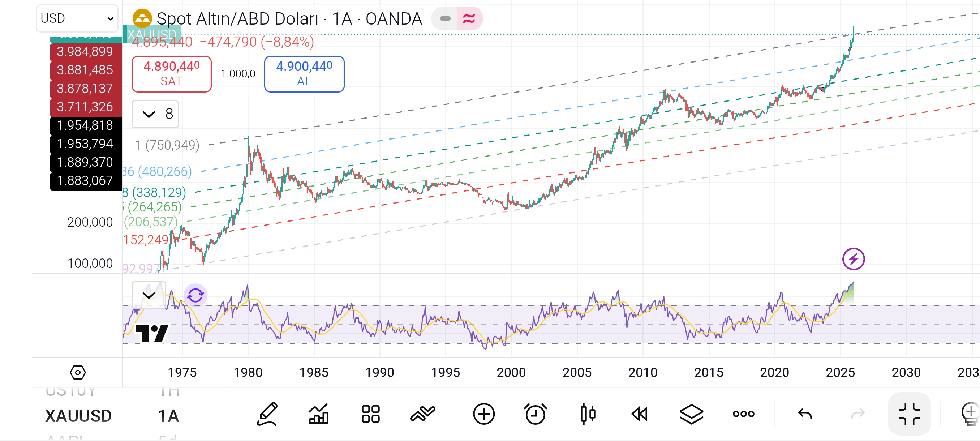Screen dimensions: 980x441
Task: Open the USD currency dropdown
Action: click(x=76, y=18)
